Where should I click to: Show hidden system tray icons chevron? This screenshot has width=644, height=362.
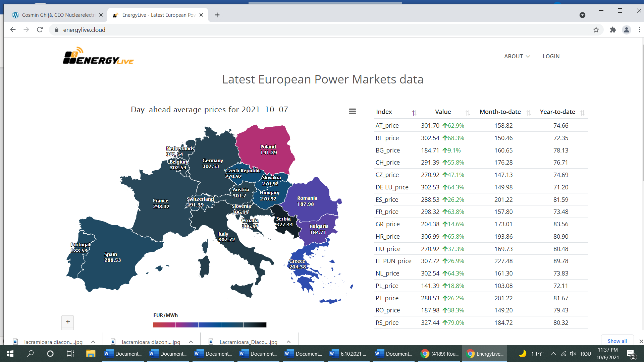[553, 354]
